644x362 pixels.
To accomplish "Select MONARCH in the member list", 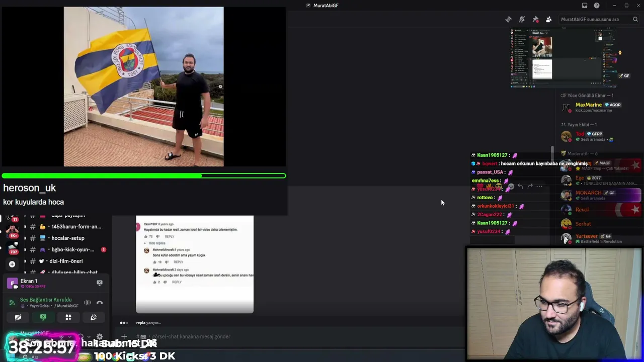I will (x=600, y=195).
